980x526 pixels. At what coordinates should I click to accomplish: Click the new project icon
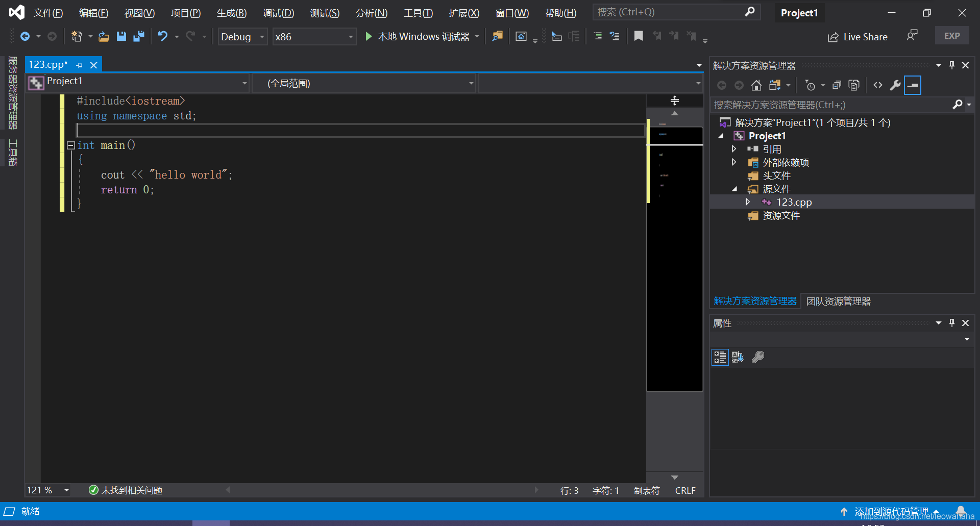(x=77, y=36)
